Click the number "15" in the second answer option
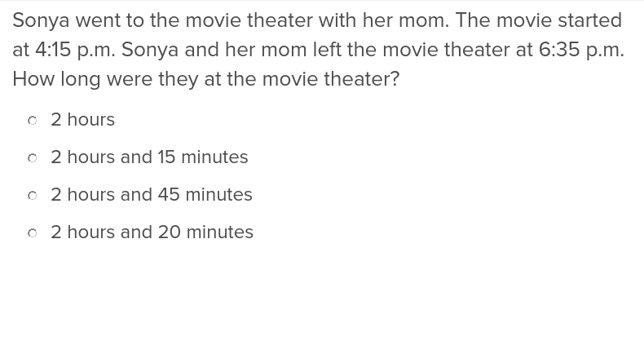The width and height of the screenshot is (644, 354). tap(166, 157)
